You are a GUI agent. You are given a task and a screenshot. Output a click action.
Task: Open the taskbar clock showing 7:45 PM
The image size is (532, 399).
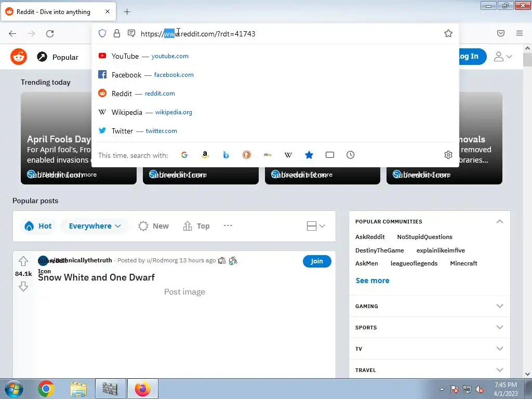[x=506, y=389]
